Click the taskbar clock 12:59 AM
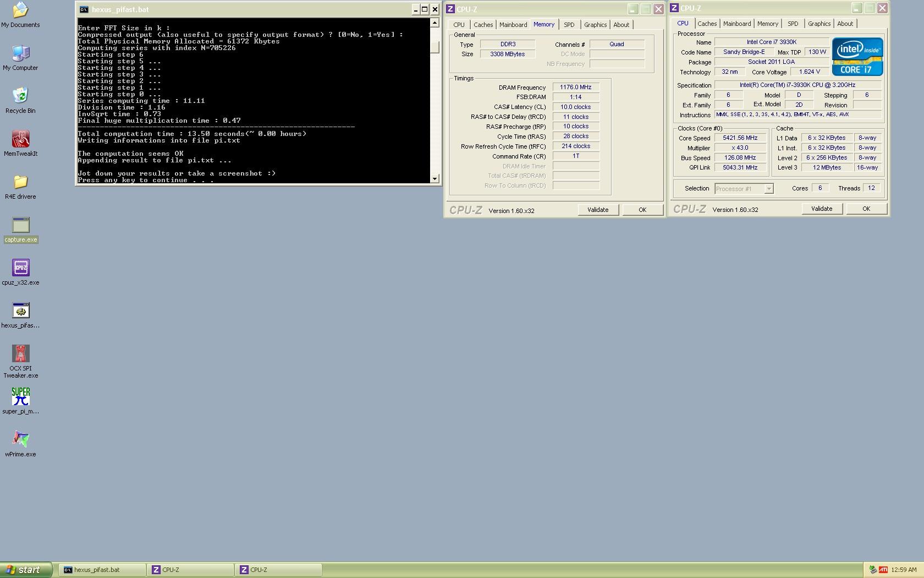Viewport: 924px width, 578px height. click(904, 570)
